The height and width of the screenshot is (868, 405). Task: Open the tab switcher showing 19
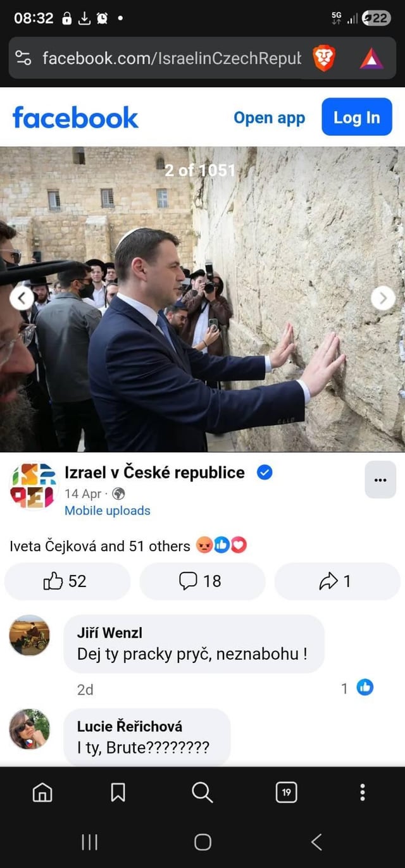(x=287, y=791)
